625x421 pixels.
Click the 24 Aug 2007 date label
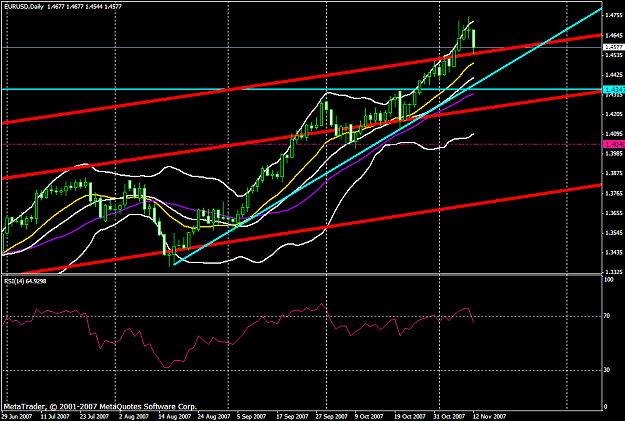click(x=212, y=417)
